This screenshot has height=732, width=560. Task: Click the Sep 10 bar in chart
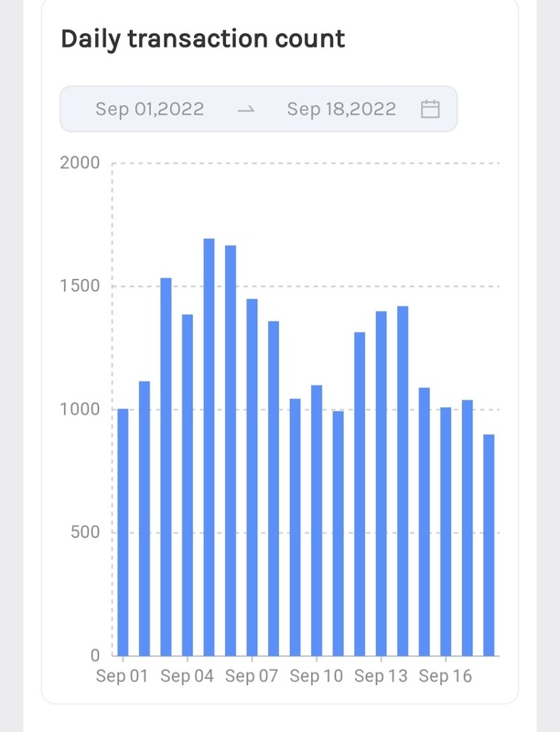tap(317, 520)
